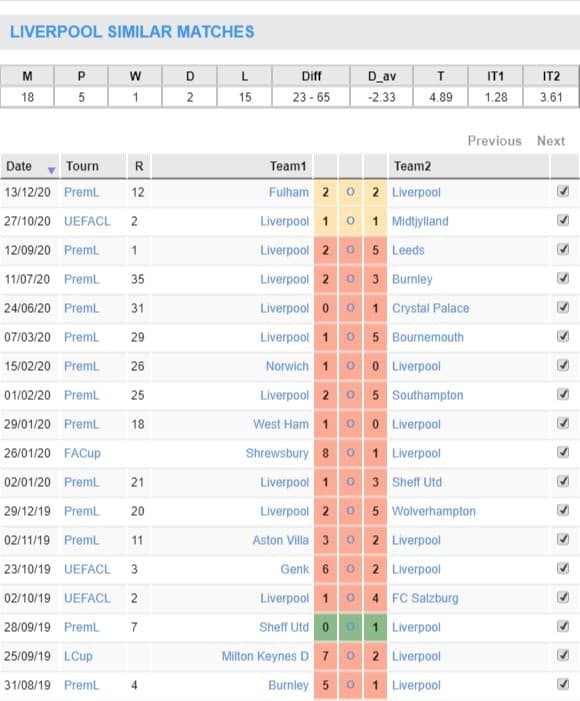580x701 pixels.
Task: Click the O icon in Fulham vs Liverpool row
Action: [x=351, y=192]
